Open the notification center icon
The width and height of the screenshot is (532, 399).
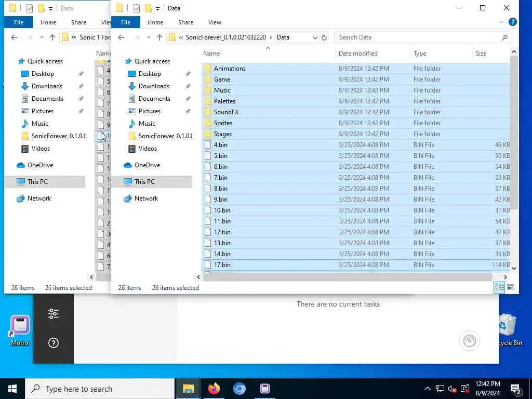pos(516,389)
